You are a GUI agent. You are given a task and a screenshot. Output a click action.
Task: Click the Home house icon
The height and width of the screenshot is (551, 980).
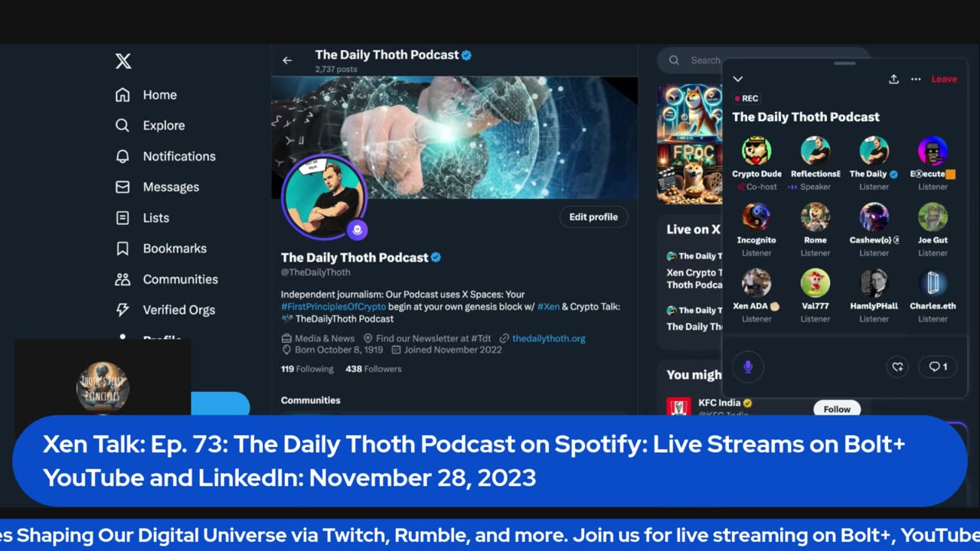tap(122, 95)
